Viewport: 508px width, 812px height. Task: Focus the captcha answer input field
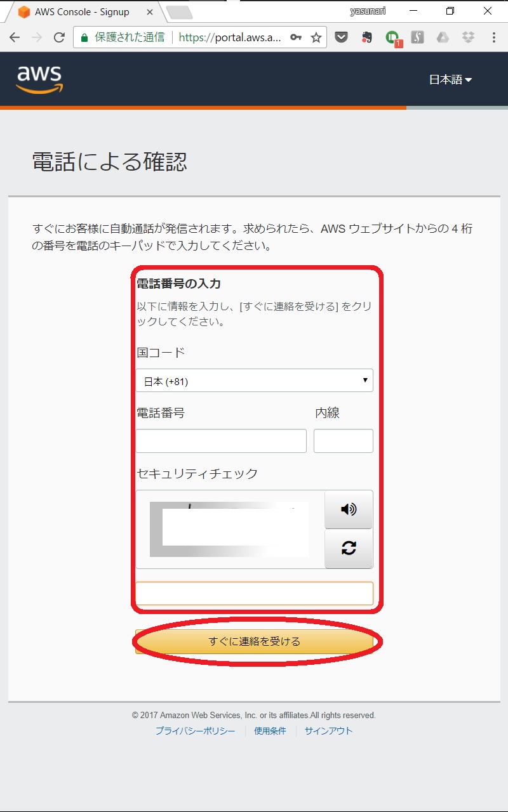(255, 593)
